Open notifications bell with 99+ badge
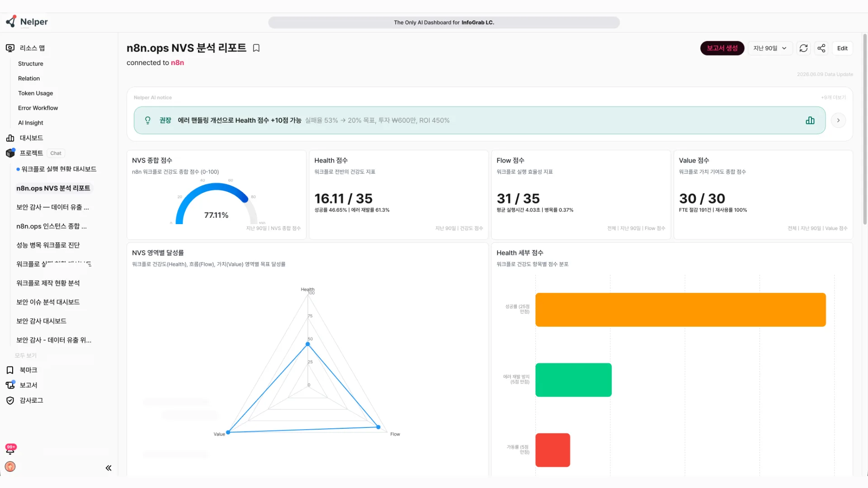Screen dimensions: 868x488 point(10,449)
